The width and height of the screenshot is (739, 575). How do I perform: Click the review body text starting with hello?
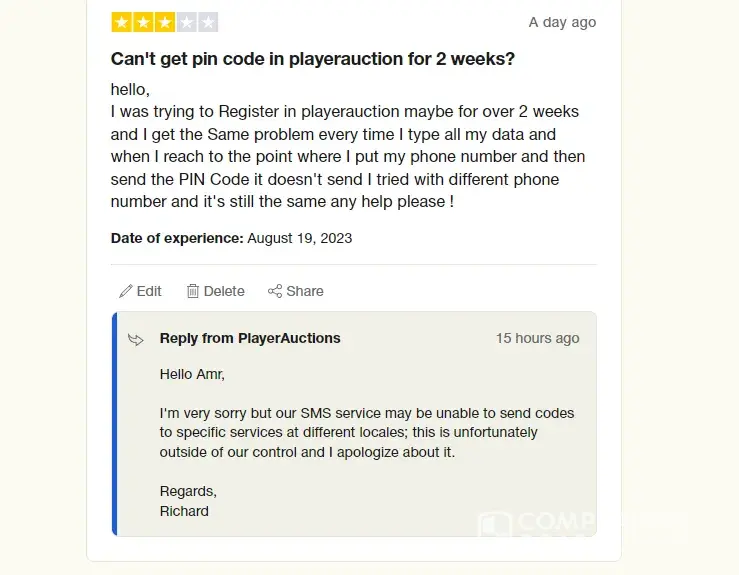click(x=348, y=145)
